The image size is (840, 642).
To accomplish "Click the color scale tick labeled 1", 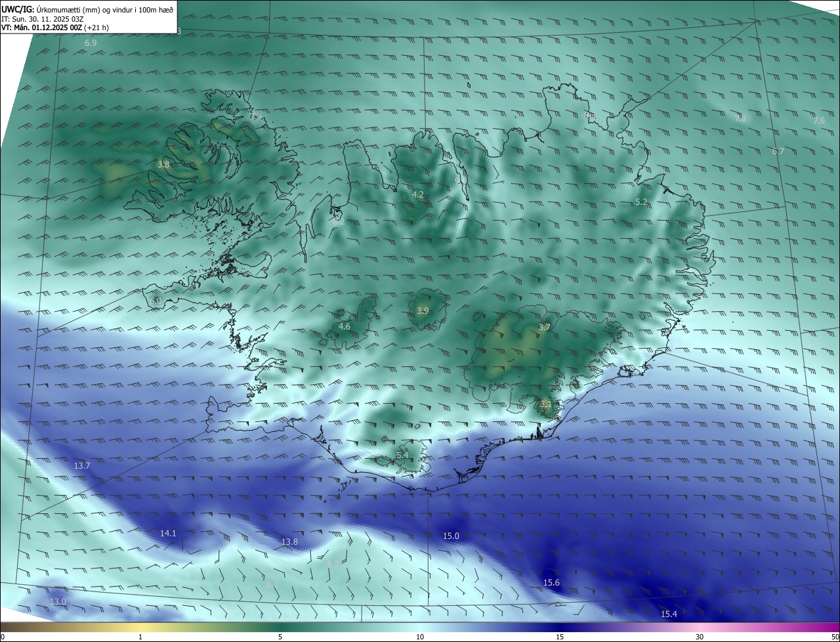I will click(x=140, y=637).
